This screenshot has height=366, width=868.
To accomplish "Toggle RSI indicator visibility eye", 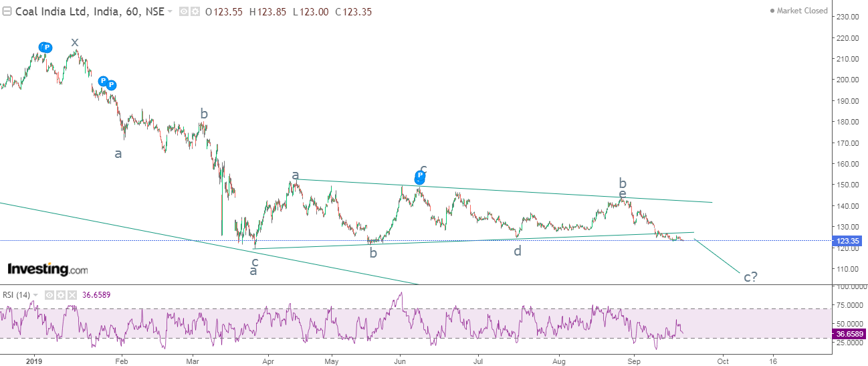I will (49, 294).
